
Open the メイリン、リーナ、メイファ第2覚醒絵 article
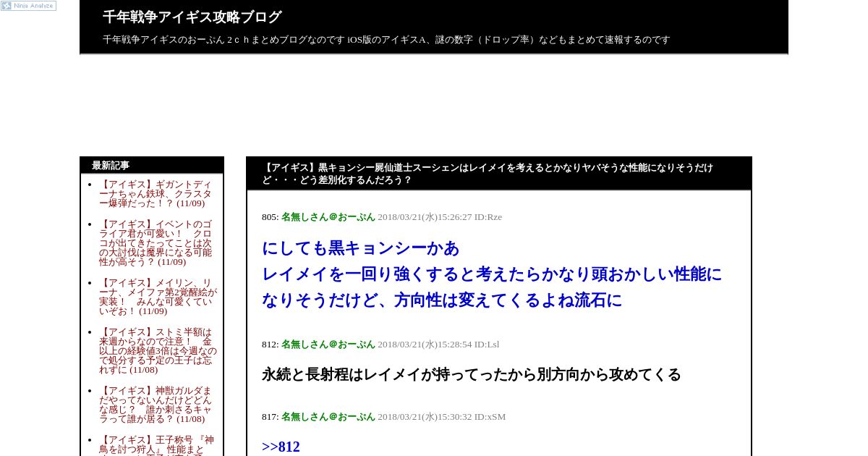pos(158,297)
